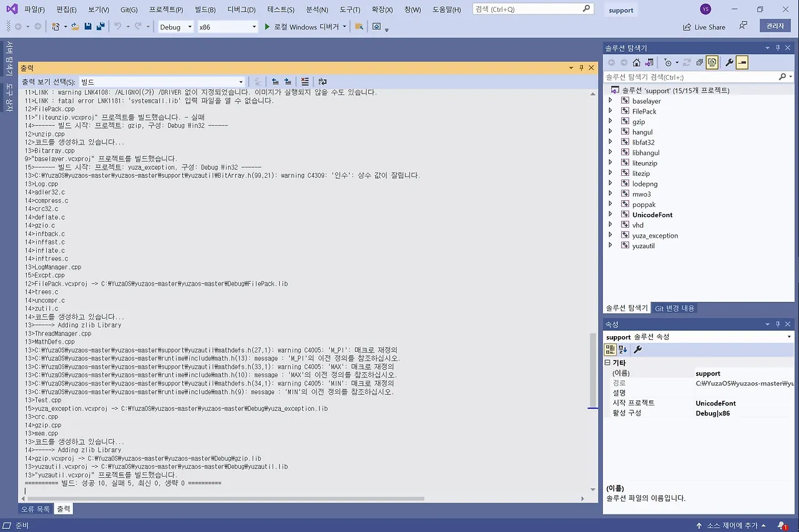Toggle Preview Selected Items button
This screenshot has width=799, height=532.
742,62
